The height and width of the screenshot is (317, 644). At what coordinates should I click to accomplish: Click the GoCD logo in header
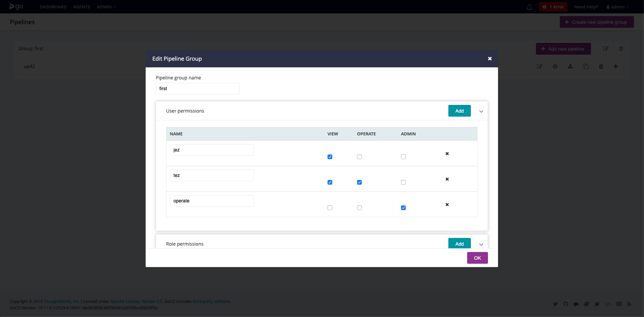(16, 6)
